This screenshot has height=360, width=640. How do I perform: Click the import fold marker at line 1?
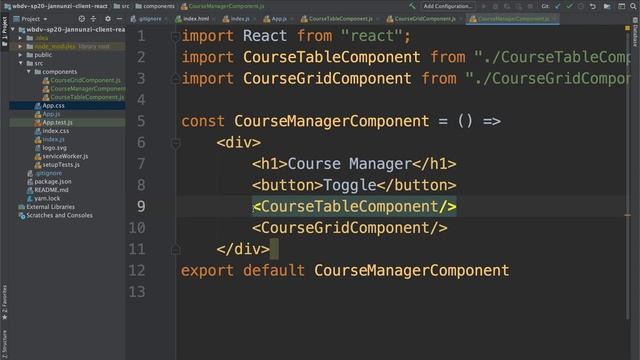[176, 36]
